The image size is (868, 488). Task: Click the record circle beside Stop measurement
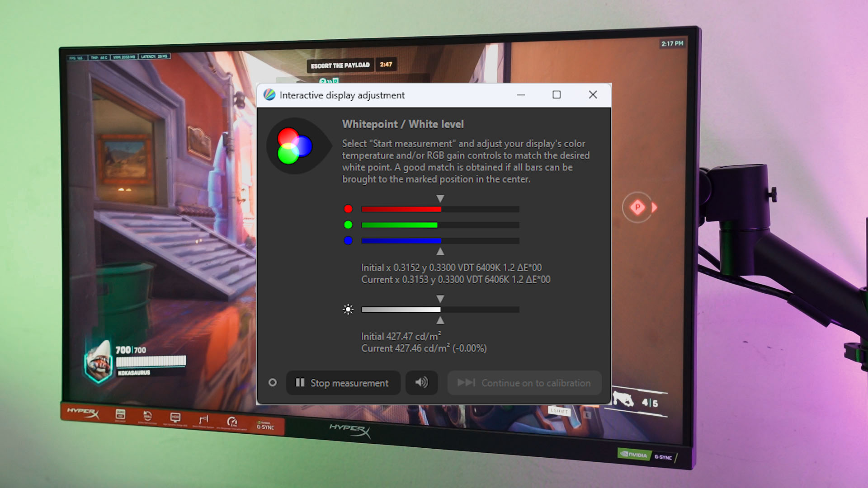272,383
